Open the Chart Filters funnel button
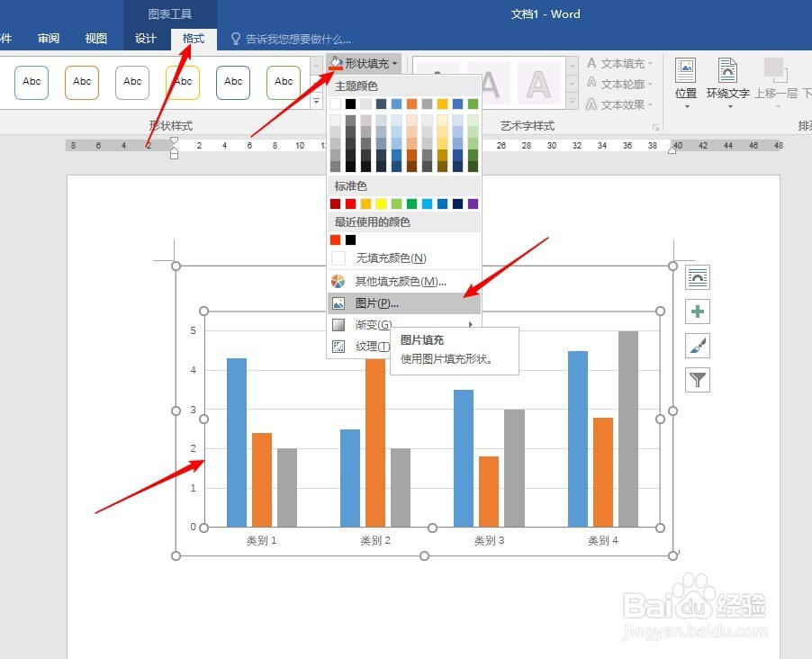Screen dimensions: 812x659 tap(697, 380)
